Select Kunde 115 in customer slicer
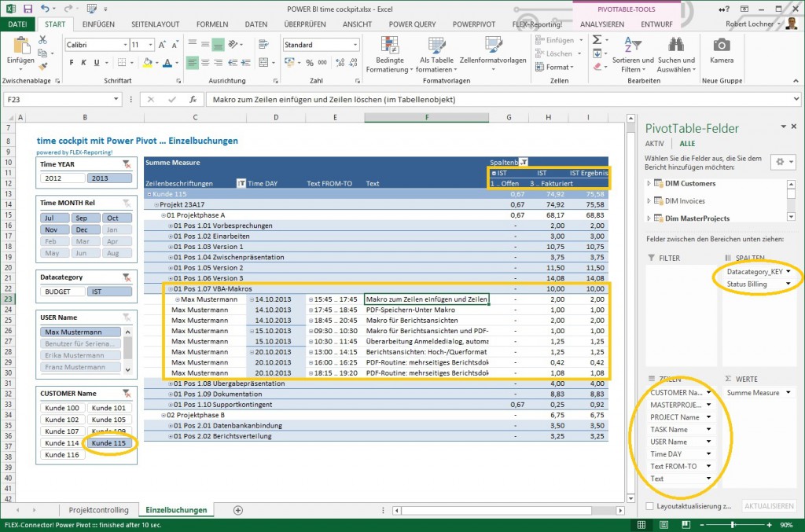The width and height of the screenshot is (805, 532). coord(108,443)
